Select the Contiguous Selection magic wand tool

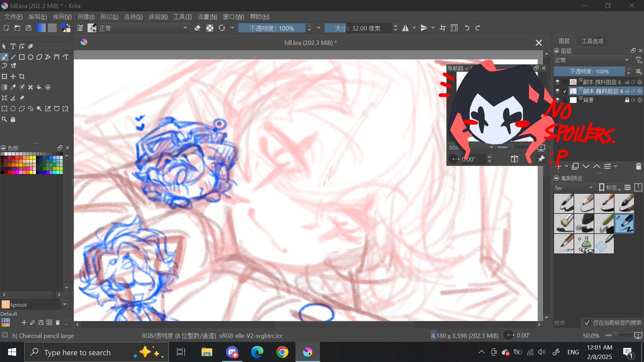[x=39, y=108]
